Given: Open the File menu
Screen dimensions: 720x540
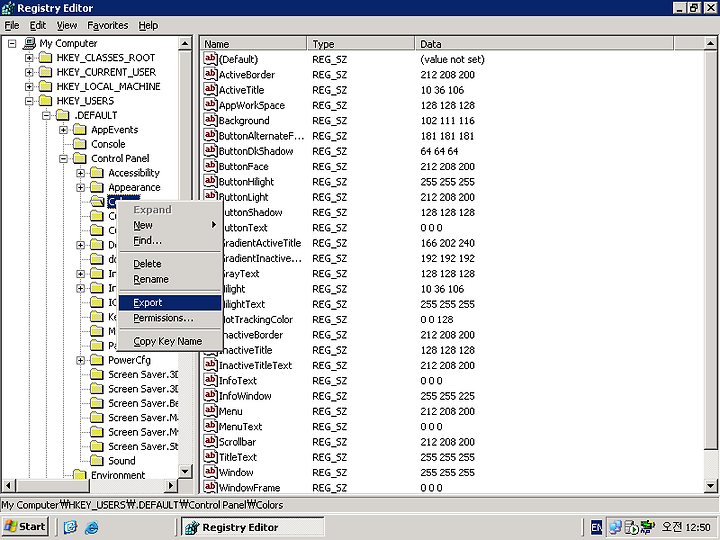Looking at the screenshot, I should click(12, 25).
